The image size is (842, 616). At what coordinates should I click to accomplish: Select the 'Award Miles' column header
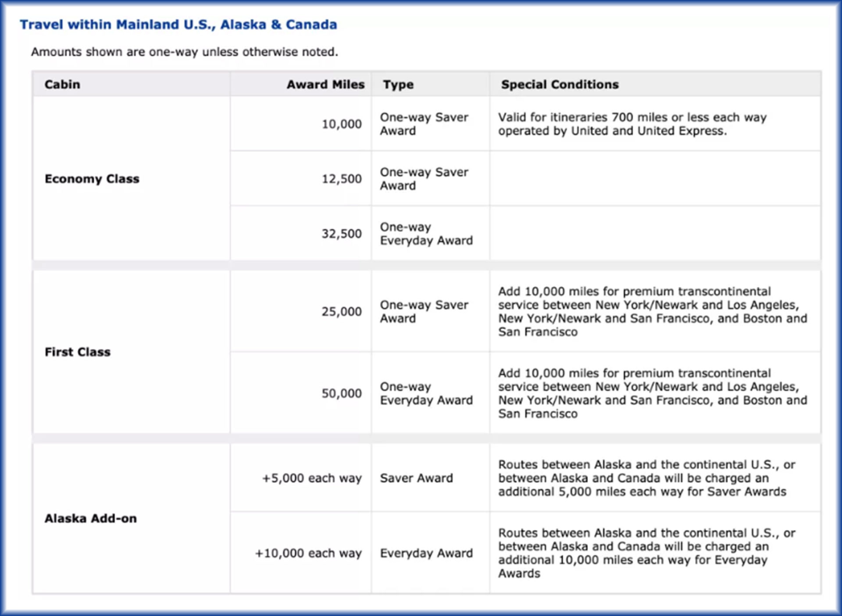pos(325,84)
